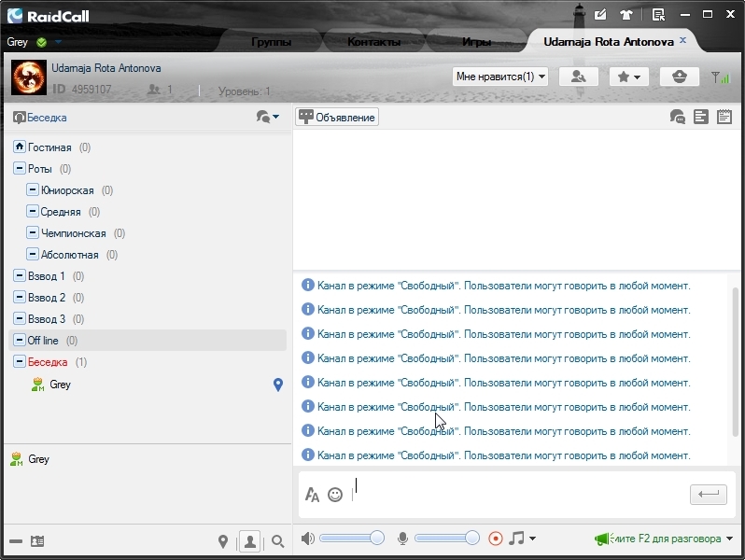
Task: Open the Мне нравится(1) dropdown
Action: [499, 77]
